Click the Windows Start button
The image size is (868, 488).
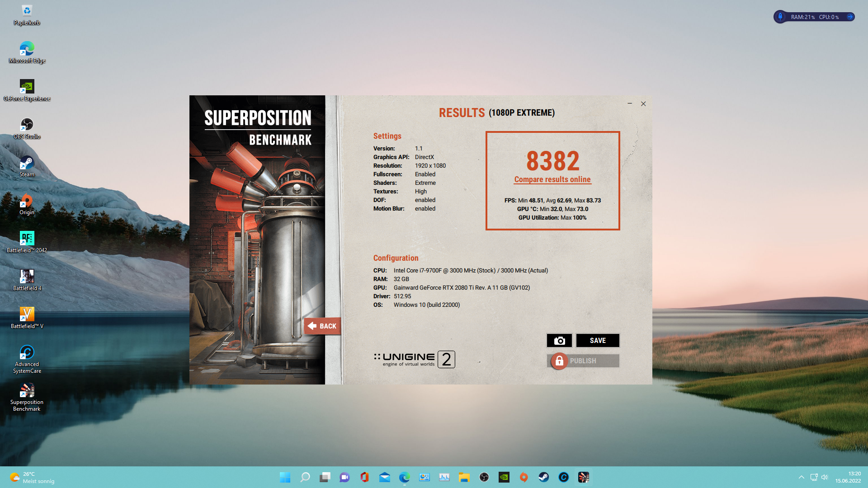[285, 477]
